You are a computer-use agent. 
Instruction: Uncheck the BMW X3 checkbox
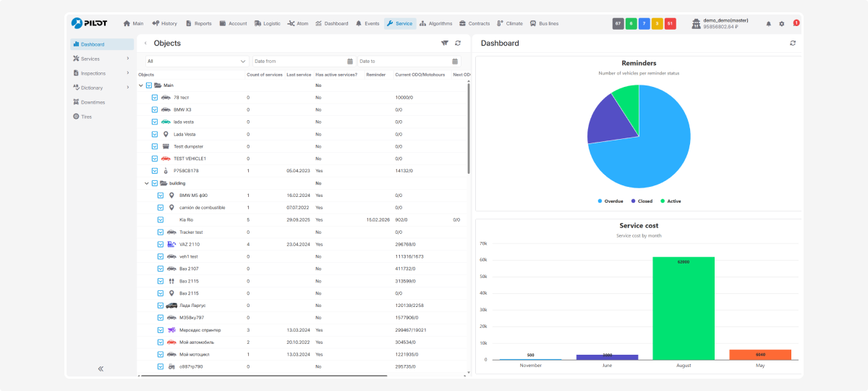(x=155, y=110)
